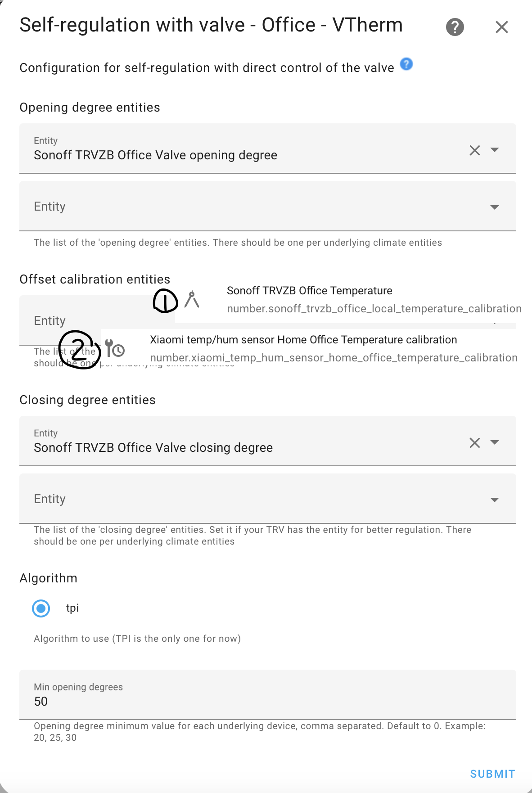Clear the Valve closing degree entity
532x793 pixels.
(474, 443)
